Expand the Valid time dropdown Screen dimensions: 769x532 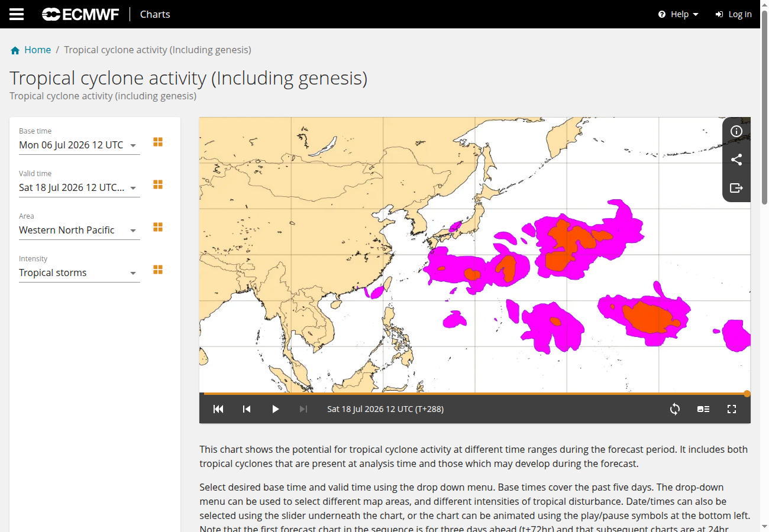point(79,187)
